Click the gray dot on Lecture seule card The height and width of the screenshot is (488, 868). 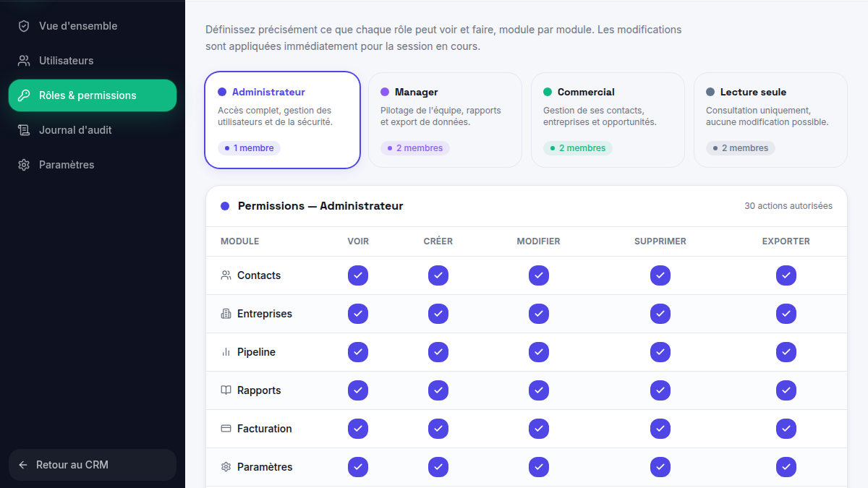point(710,92)
